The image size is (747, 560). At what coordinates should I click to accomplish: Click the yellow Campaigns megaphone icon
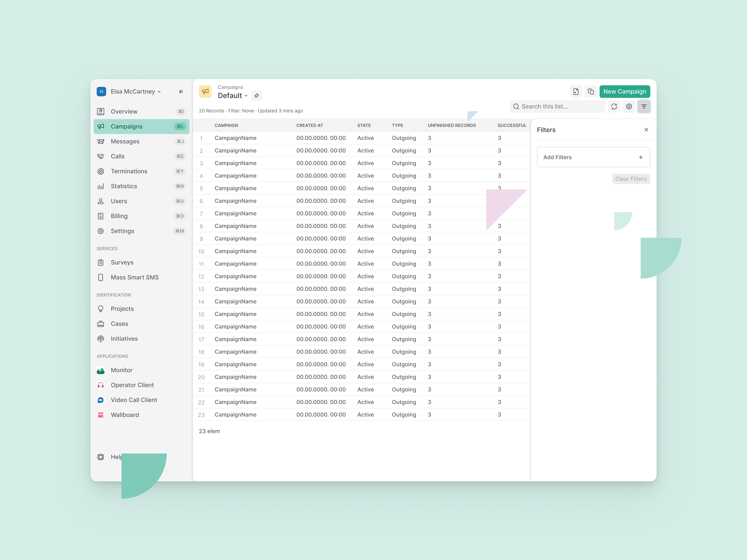tap(205, 91)
